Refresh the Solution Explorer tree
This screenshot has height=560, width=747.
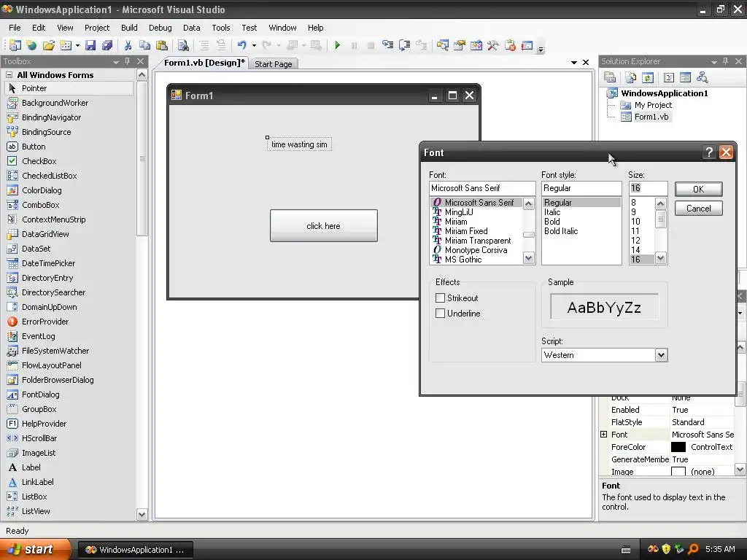pyautogui.click(x=648, y=77)
